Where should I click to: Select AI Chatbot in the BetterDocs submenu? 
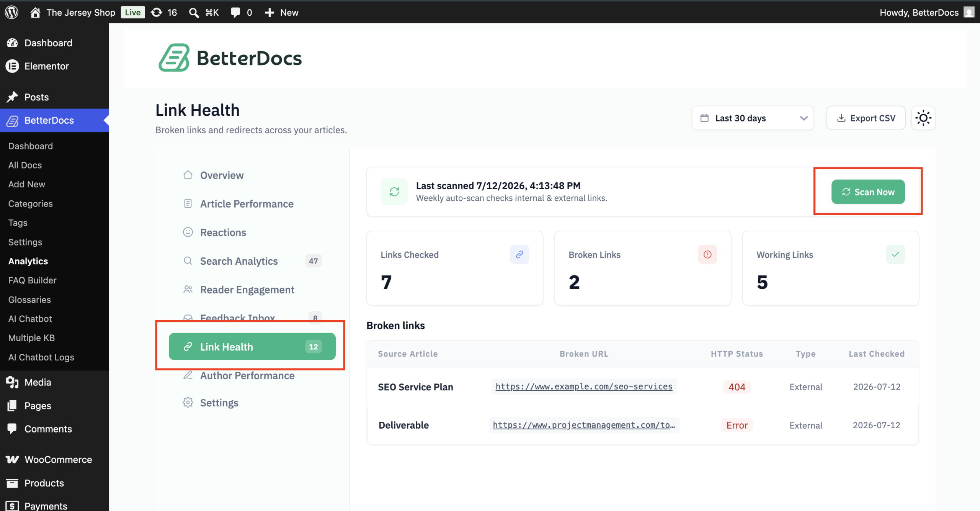pyautogui.click(x=30, y=319)
